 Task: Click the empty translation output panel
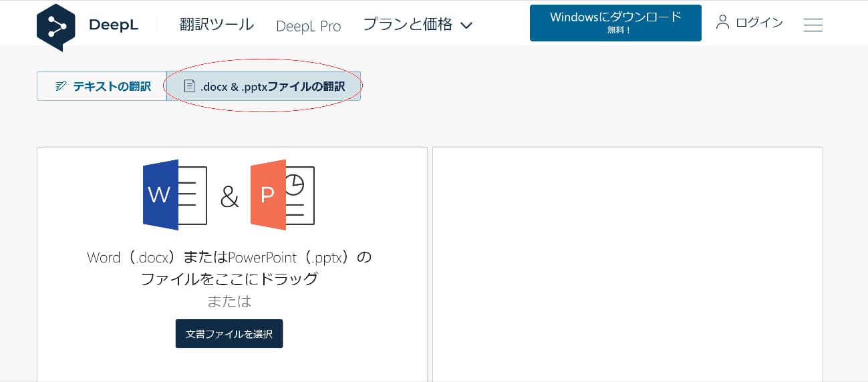tap(627, 264)
